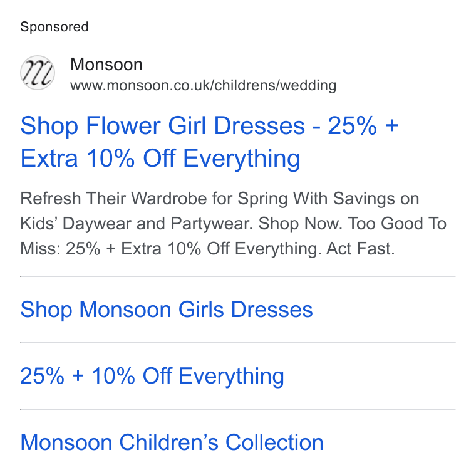Click 'Kids' Daywear and Partywear' text
The height and width of the screenshot is (475, 476).
click(x=137, y=224)
